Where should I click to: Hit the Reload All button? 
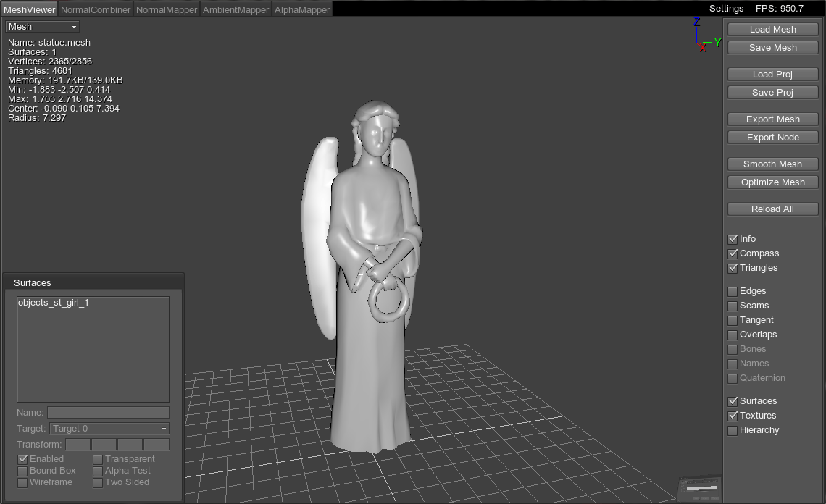coord(772,209)
